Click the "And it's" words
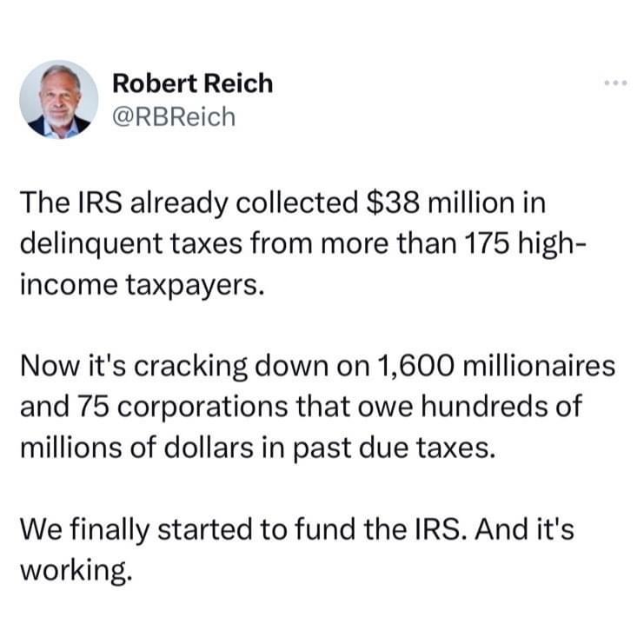644x644 pixels. (x=524, y=528)
